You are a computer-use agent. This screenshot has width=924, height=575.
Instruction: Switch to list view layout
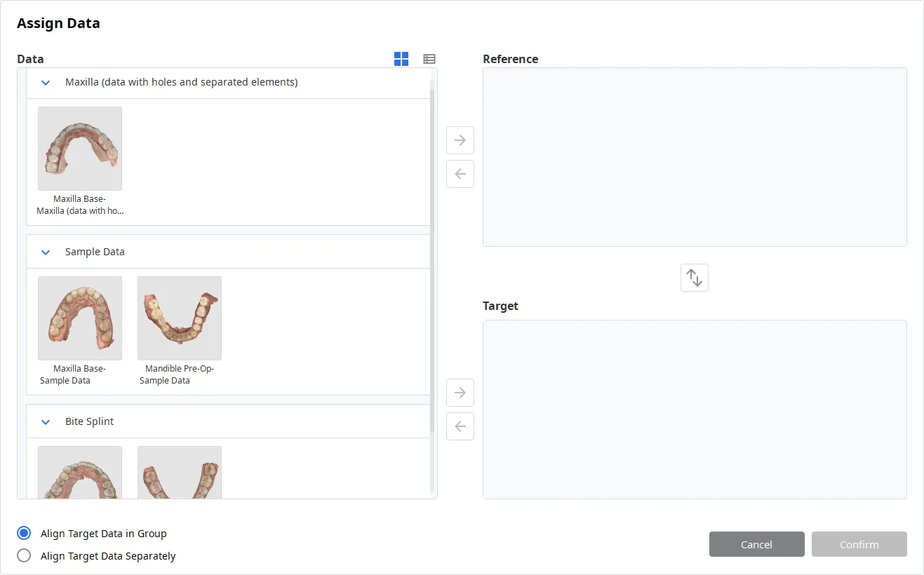(x=429, y=59)
